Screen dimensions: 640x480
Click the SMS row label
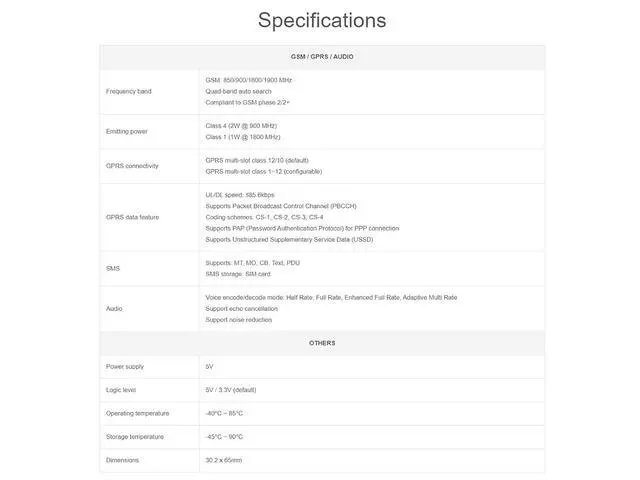click(x=113, y=269)
